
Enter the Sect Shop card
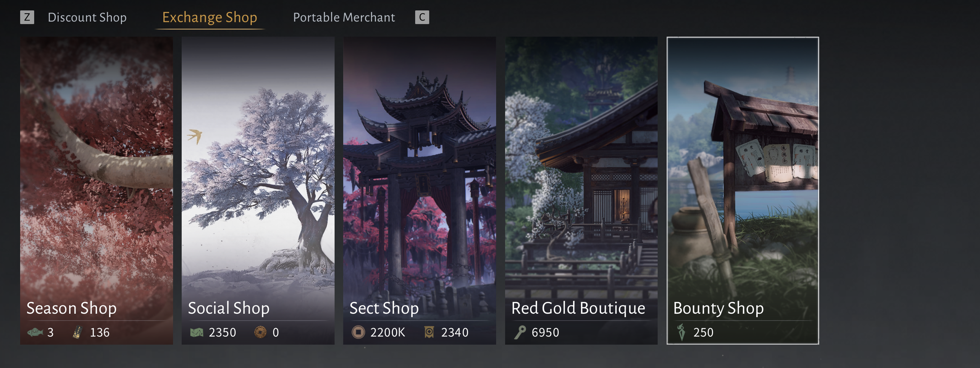tap(419, 190)
